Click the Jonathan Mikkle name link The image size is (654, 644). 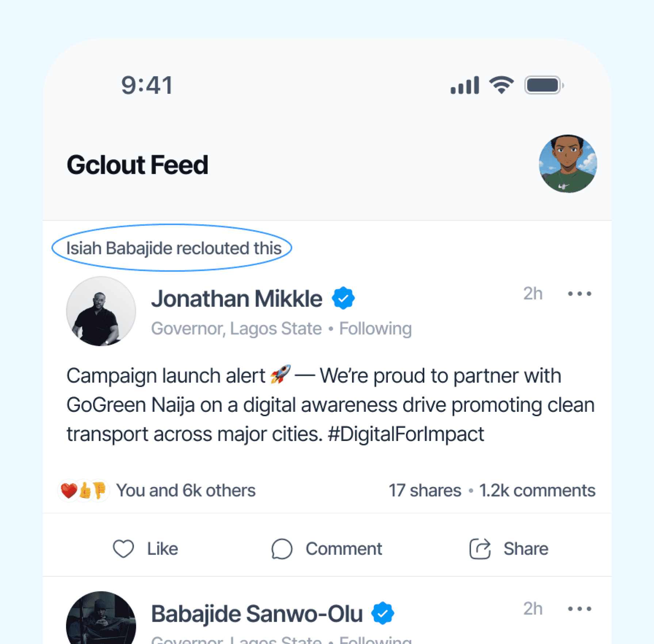[x=237, y=299]
